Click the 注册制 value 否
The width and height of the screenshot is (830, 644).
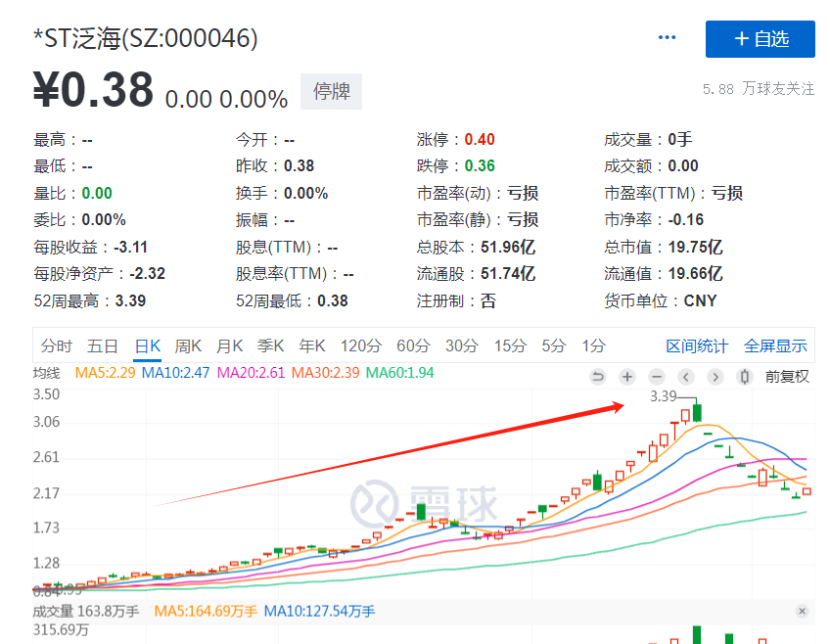[488, 300]
